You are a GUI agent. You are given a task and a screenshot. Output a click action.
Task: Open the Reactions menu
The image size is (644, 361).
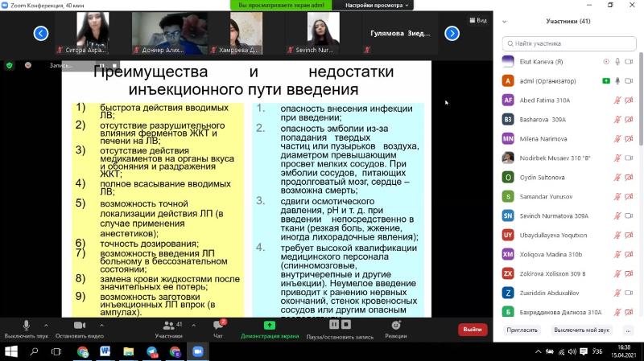[395, 325]
